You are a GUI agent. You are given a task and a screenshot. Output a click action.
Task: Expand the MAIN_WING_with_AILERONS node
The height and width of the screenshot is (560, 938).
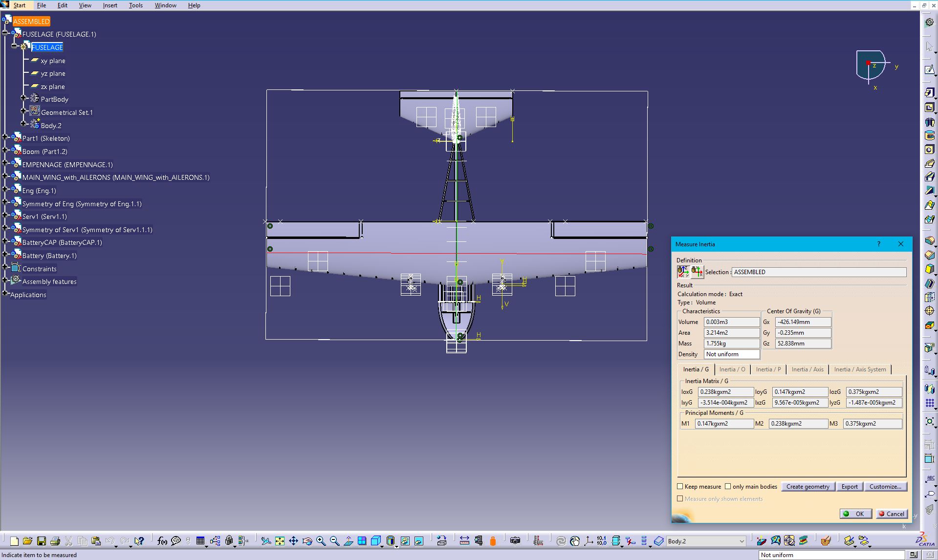pyautogui.click(x=5, y=176)
